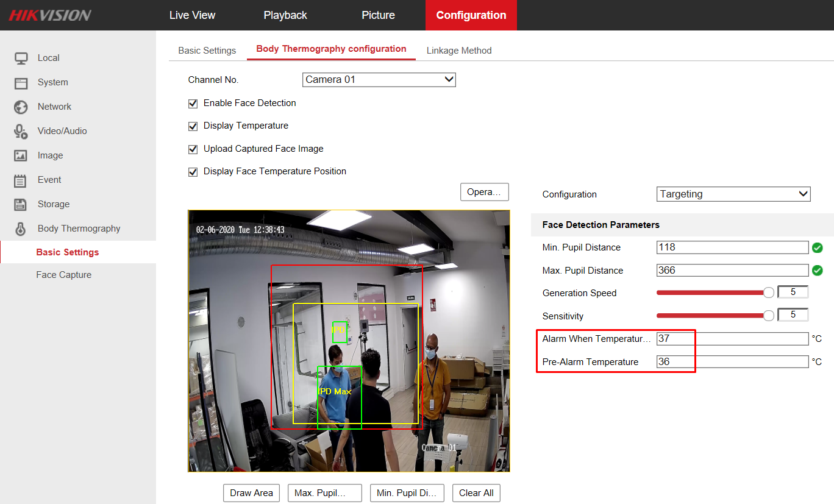The height and width of the screenshot is (504, 834).
Task: Disable Display Face Temperature Position checkbox
Action: pos(193,172)
